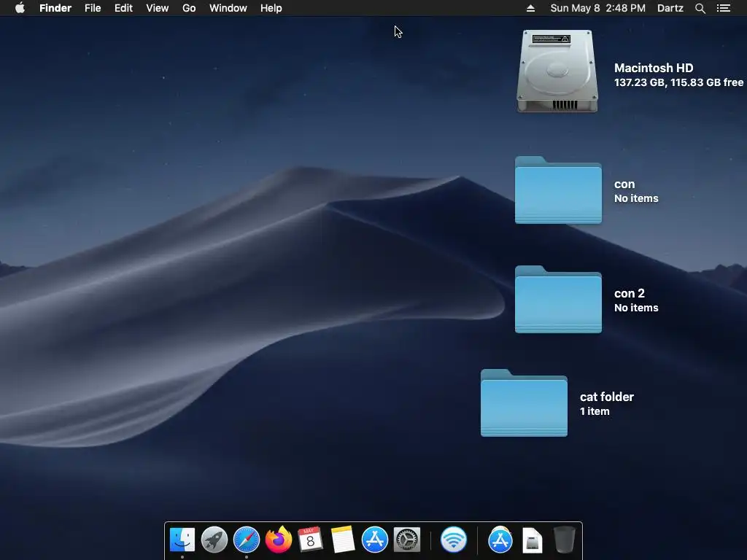The image size is (747, 560).
Task: Open System Preferences gear in Dock
Action: tap(407, 540)
